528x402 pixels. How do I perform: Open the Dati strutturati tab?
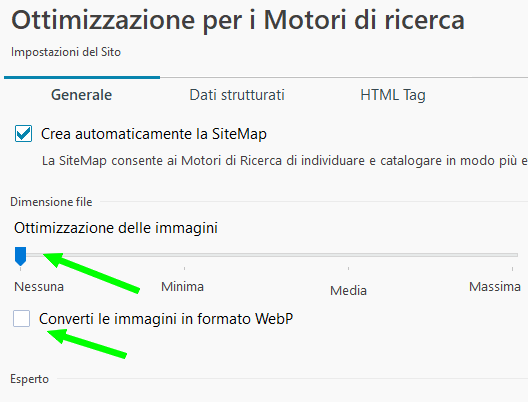[x=237, y=95]
